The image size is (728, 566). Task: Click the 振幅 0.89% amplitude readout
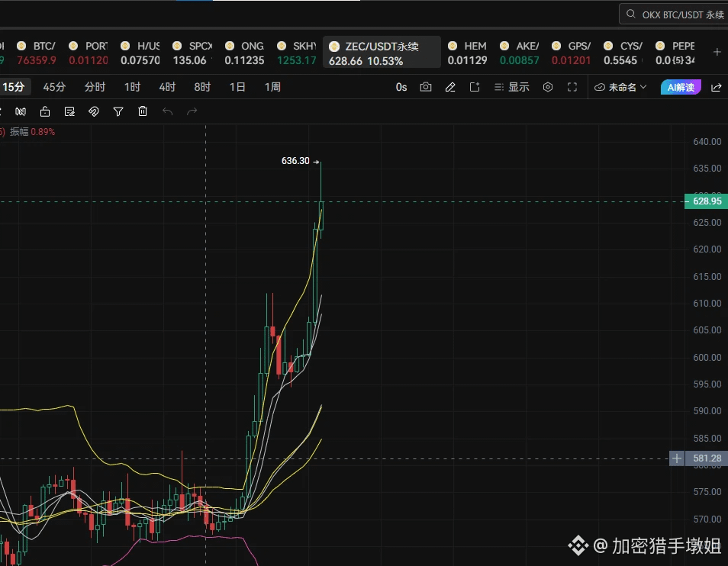pos(33,132)
